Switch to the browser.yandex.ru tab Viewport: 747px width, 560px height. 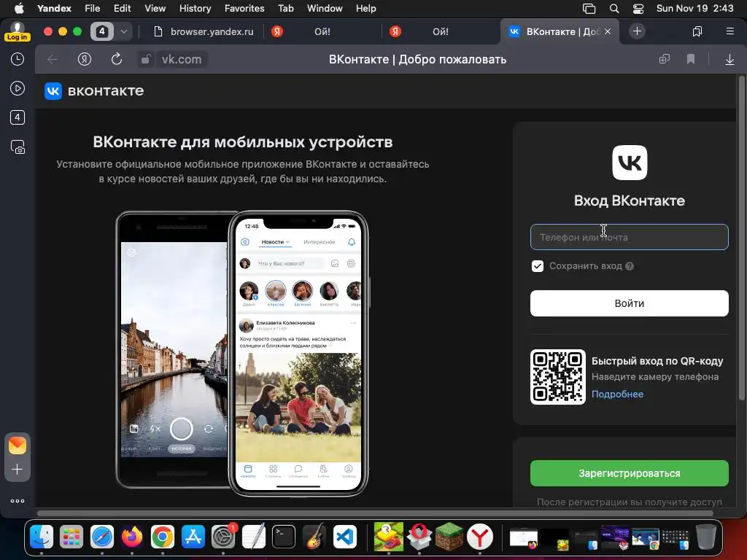pos(204,31)
